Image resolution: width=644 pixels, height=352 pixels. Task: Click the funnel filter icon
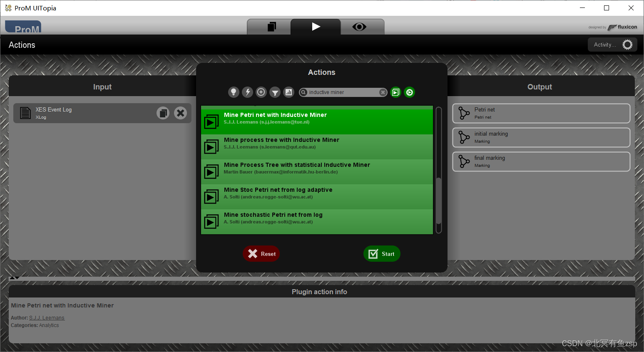275,92
